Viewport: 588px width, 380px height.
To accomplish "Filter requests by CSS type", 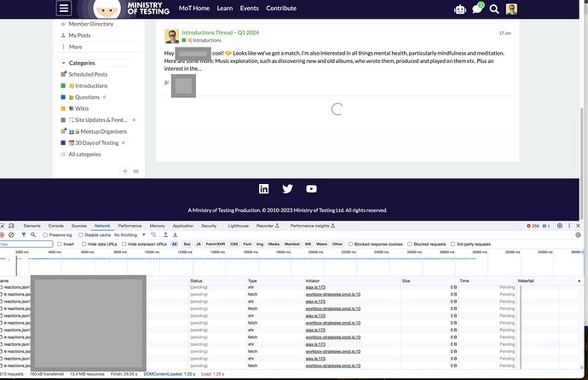I will (x=234, y=244).
